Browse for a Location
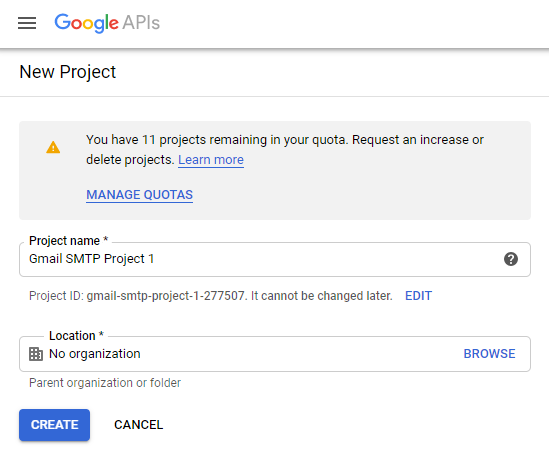The height and width of the screenshot is (456, 549). (x=489, y=354)
